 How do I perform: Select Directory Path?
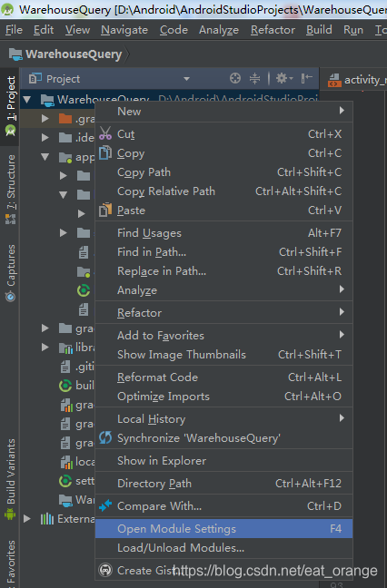tap(223, 483)
